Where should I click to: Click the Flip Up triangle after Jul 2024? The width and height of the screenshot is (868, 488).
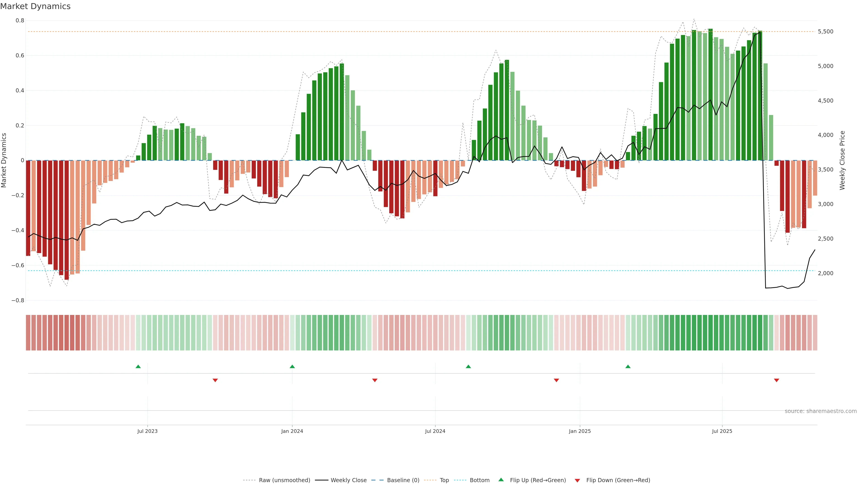468,366
